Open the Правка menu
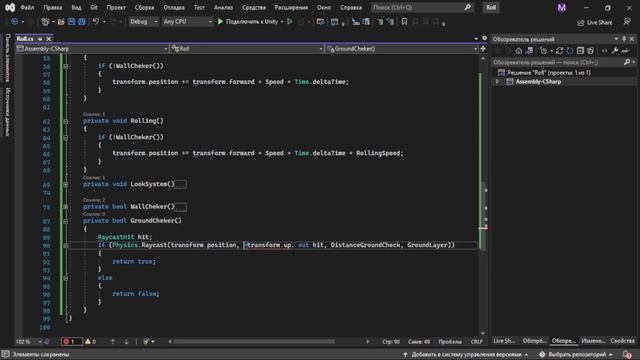Screen dimensions: 640x360 pos(53,7)
